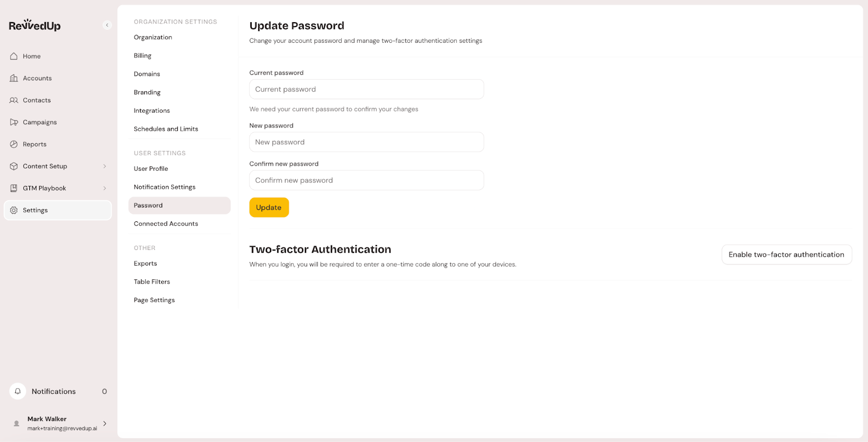Collapse the sidebar with the arrow button
Viewport: 868px width, 442px height.
click(107, 25)
